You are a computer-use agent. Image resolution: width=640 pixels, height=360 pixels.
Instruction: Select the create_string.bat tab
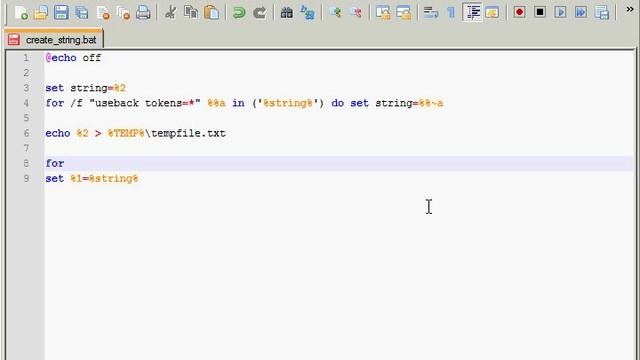point(53,40)
